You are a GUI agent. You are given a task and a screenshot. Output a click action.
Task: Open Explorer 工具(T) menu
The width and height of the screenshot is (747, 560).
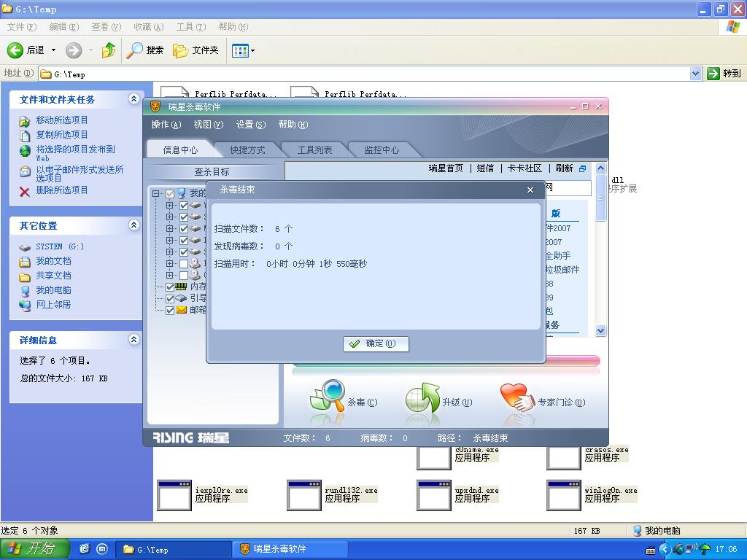pos(191,27)
